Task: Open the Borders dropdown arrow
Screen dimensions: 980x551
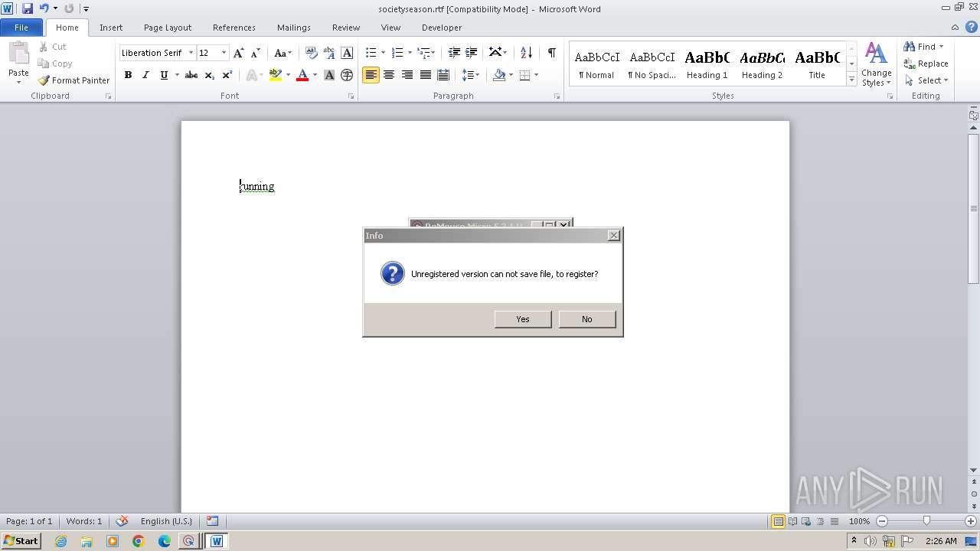Action: [536, 75]
